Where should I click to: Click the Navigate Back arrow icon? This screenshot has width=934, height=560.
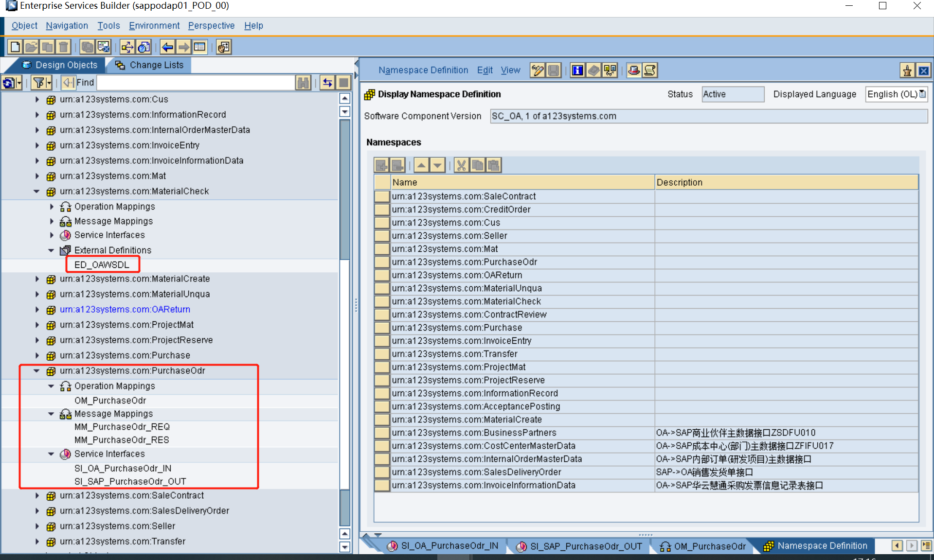click(167, 46)
